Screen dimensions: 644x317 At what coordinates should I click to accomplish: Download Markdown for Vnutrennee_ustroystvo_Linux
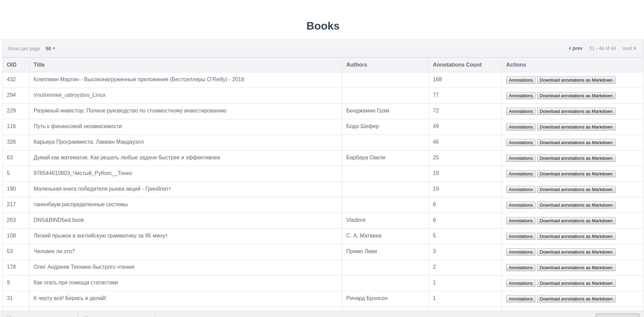coord(576,96)
